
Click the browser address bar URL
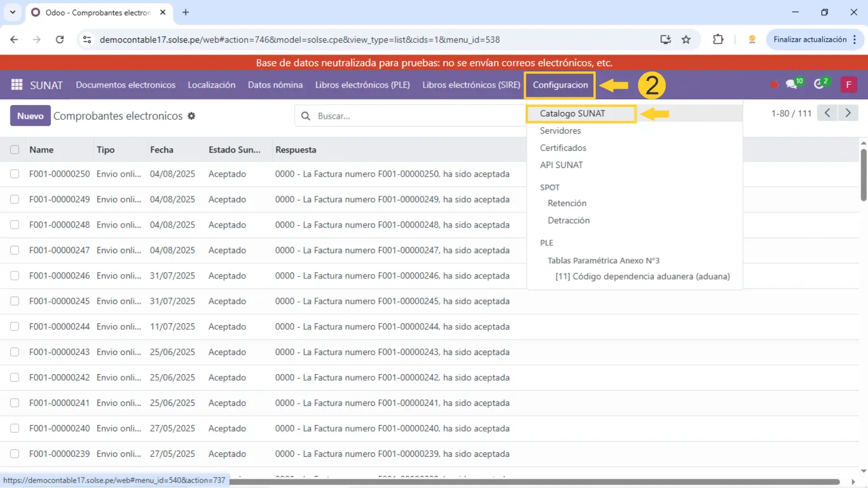300,39
